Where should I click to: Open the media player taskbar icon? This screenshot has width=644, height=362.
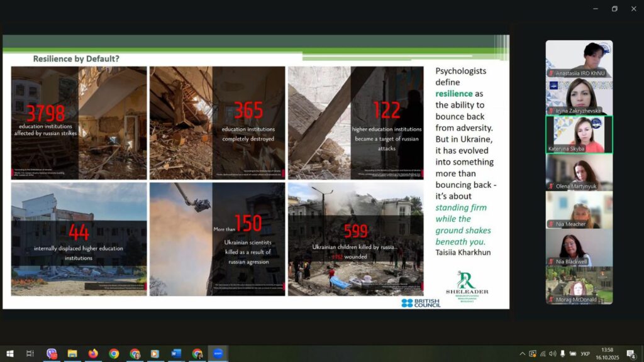click(155, 354)
